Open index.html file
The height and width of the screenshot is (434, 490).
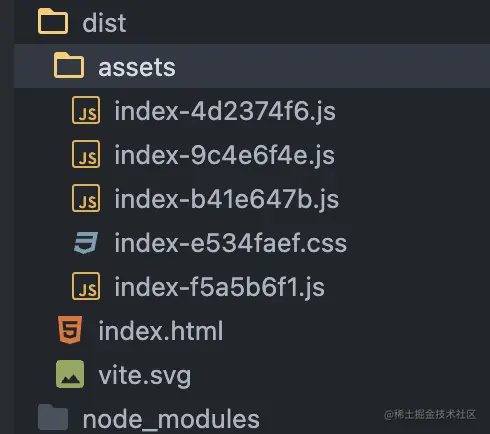point(161,331)
